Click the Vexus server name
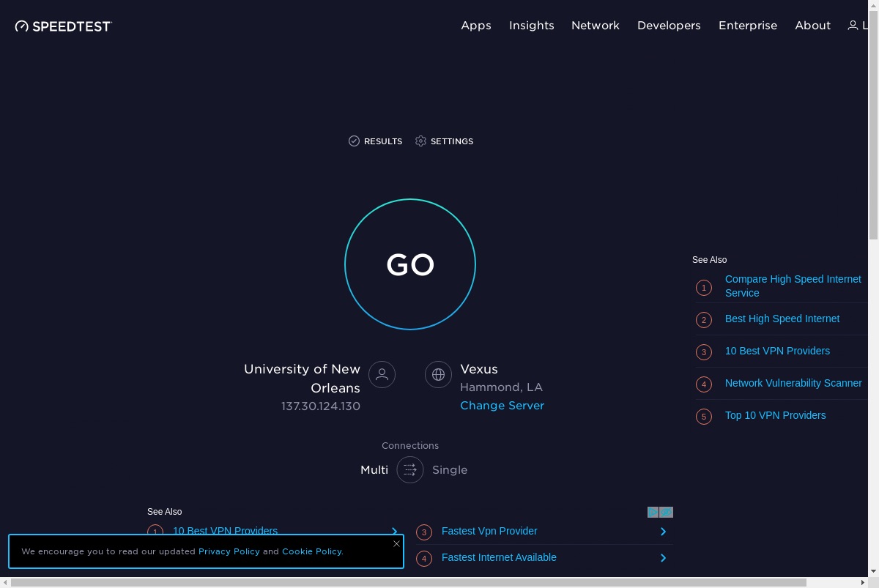This screenshot has height=588, width=879. [479, 369]
